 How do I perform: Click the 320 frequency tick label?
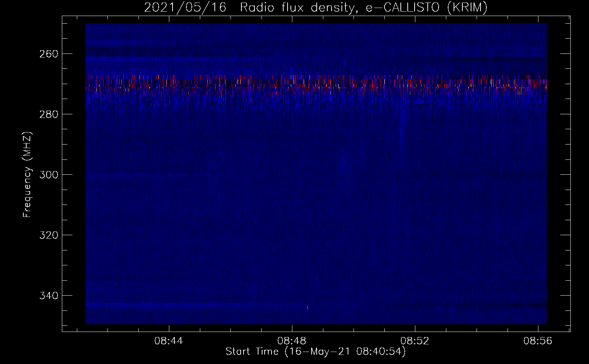click(49, 235)
